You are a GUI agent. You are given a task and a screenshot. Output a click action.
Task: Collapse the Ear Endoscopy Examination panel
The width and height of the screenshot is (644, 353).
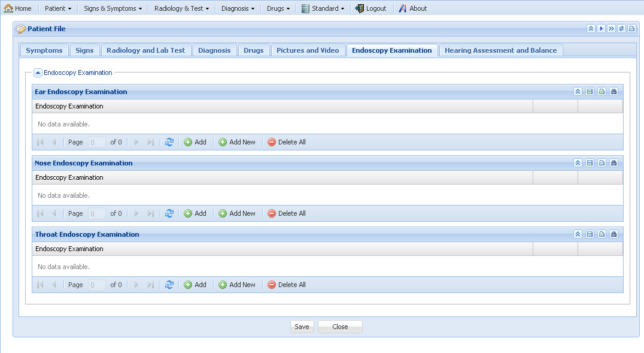coord(578,91)
